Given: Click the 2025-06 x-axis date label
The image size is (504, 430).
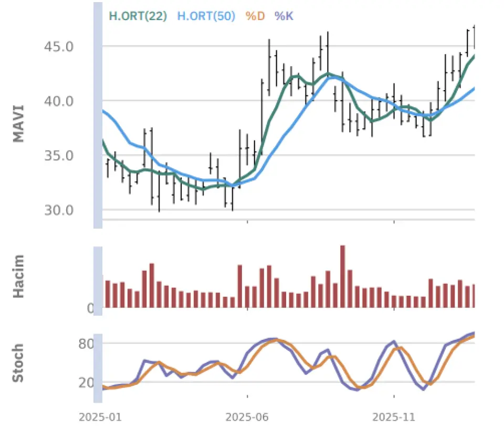Looking at the screenshot, I should (x=247, y=418).
